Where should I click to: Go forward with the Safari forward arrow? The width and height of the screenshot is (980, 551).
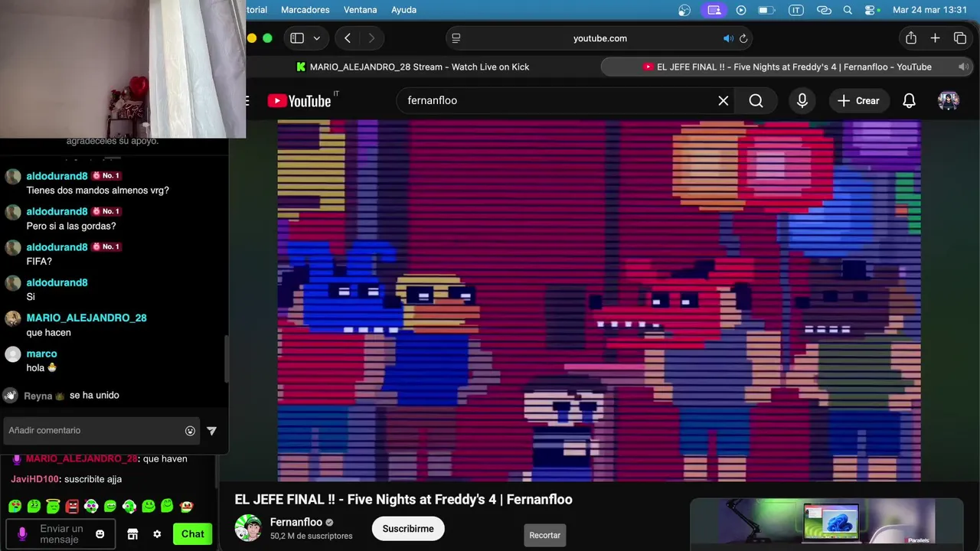(371, 38)
